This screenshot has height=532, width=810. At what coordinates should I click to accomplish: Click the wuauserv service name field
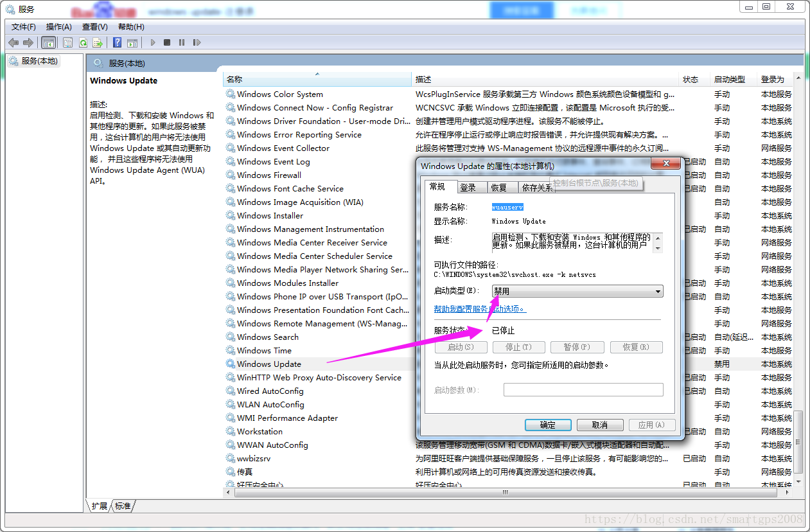[507, 207]
